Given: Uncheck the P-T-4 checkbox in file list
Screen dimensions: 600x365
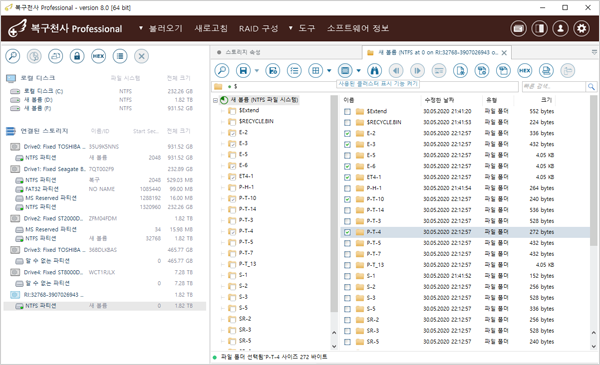Looking at the screenshot, I should [x=347, y=232].
